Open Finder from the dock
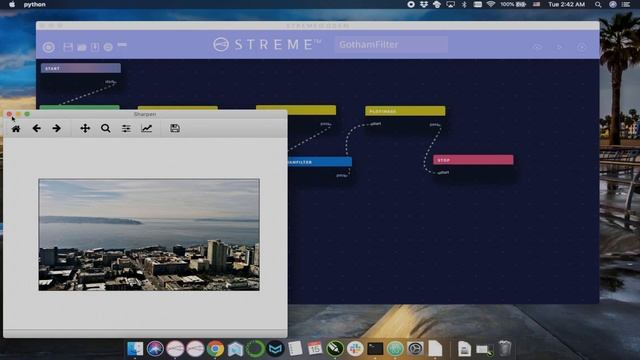Image resolution: width=640 pixels, height=360 pixels. (135, 349)
